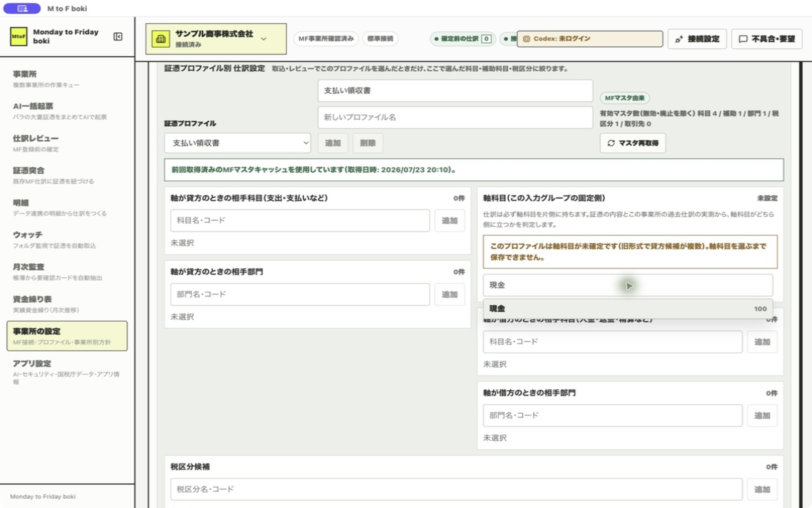Click the 接続設定 plug icon

(x=679, y=39)
